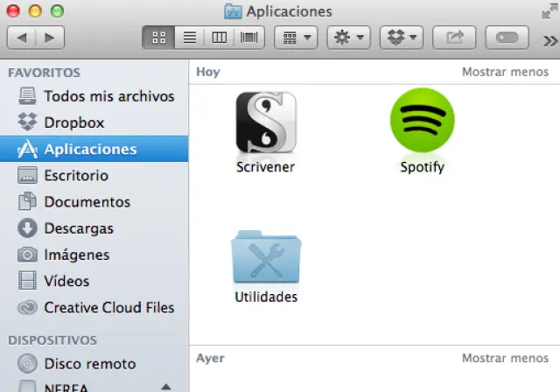
Task: Select Documentos in the sidebar
Action: [87, 202]
